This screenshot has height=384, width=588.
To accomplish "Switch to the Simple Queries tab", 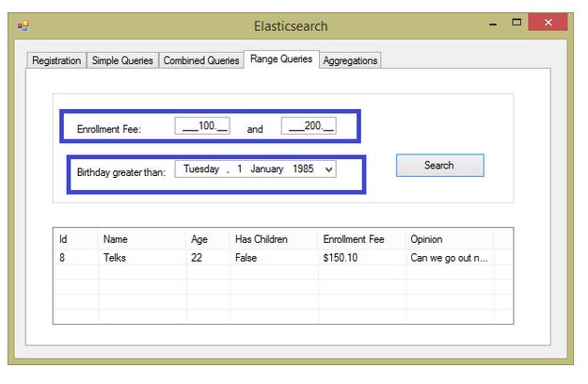I will click(x=122, y=60).
